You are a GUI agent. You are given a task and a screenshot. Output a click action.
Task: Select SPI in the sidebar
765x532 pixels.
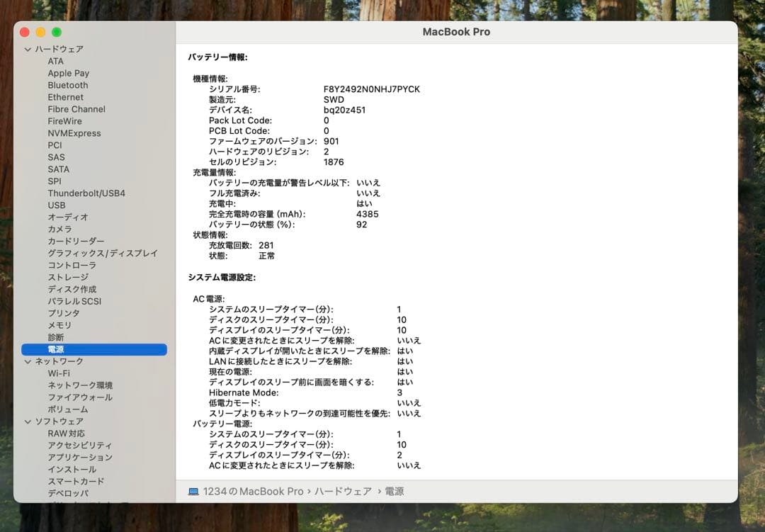(x=55, y=181)
